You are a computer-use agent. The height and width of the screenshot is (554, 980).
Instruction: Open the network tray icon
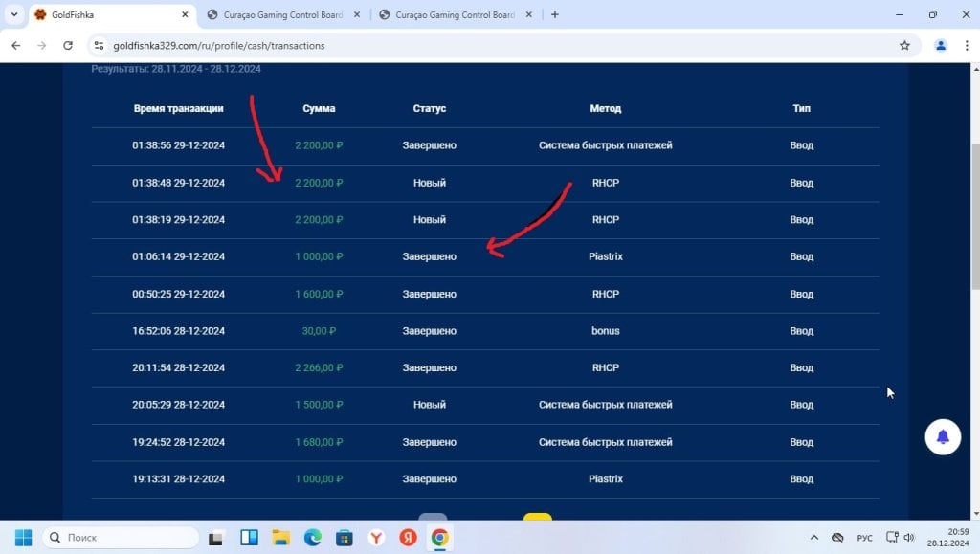[892, 537]
